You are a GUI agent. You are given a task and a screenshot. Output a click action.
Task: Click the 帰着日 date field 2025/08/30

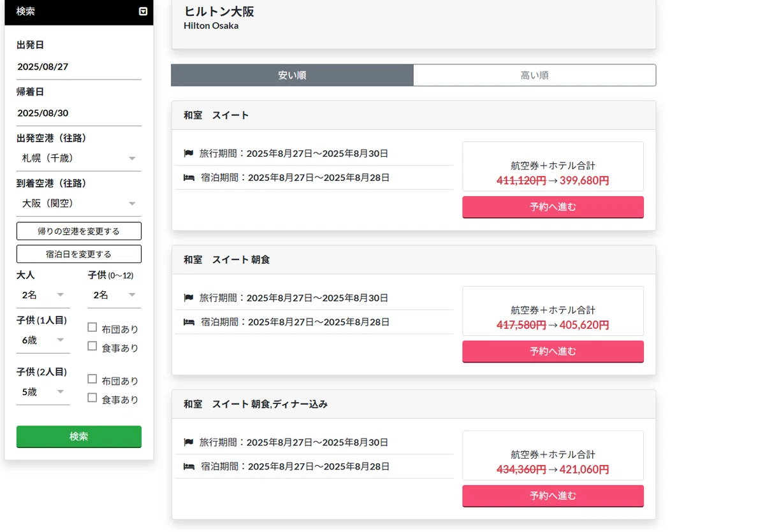click(79, 113)
